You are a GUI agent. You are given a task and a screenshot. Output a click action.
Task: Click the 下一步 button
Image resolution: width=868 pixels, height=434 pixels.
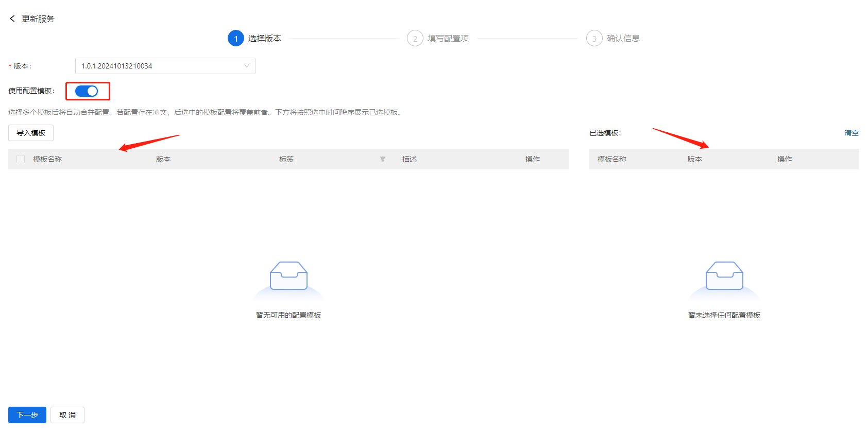tap(27, 415)
